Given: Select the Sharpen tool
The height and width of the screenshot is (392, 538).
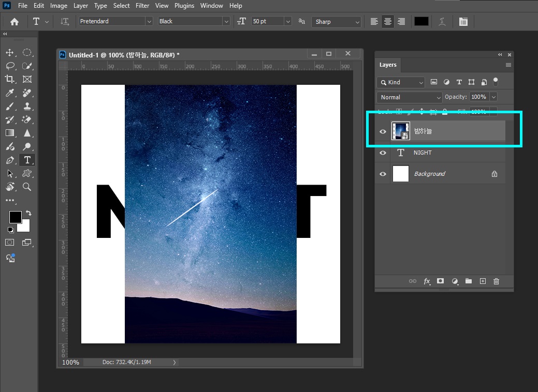Looking at the screenshot, I should 27,133.
